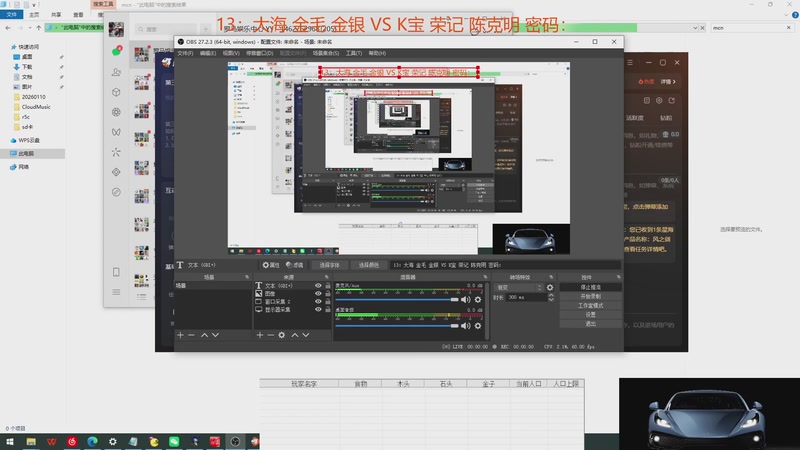Open Microsoft Edge from taskbar
Image resolution: width=800 pixels, height=450 pixels.
coord(92,442)
